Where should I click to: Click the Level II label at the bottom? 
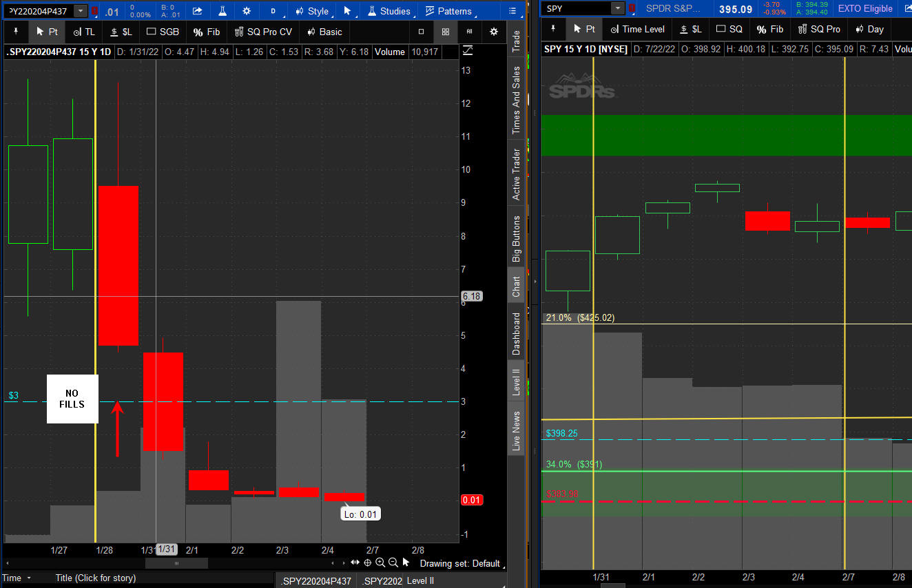click(x=420, y=581)
